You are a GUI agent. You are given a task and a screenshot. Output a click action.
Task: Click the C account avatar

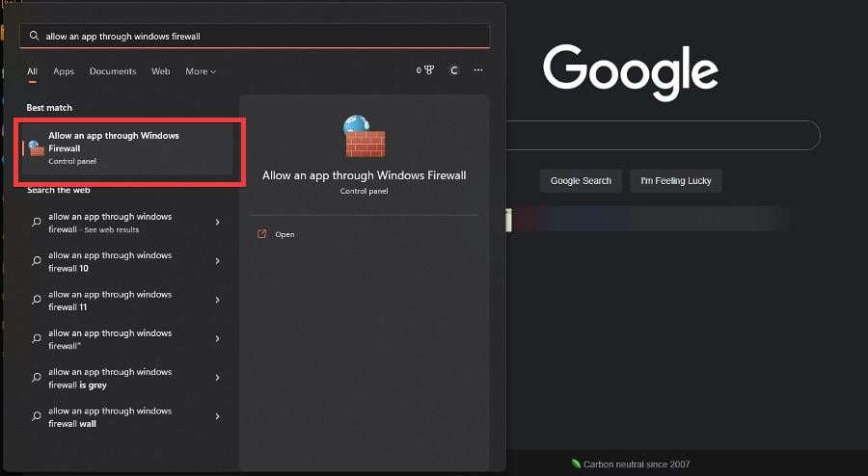point(454,70)
